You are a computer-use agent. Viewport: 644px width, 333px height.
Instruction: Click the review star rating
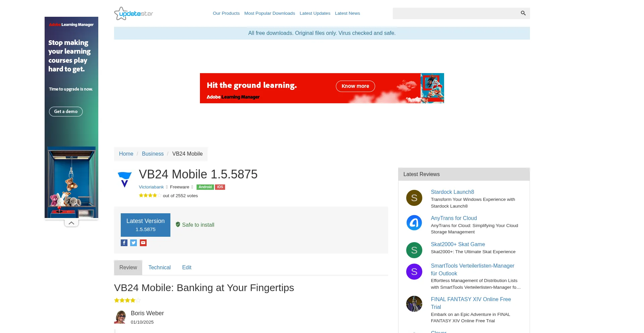click(127, 300)
